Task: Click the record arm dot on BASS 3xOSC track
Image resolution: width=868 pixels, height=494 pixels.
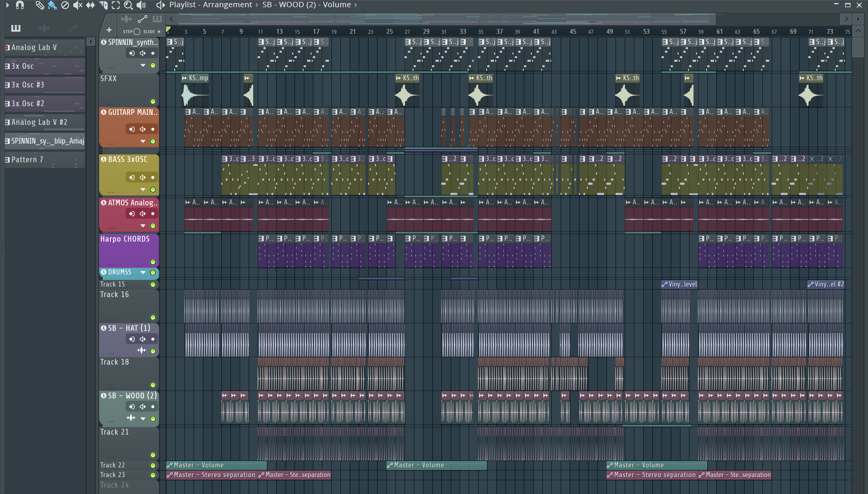Action: click(x=153, y=177)
